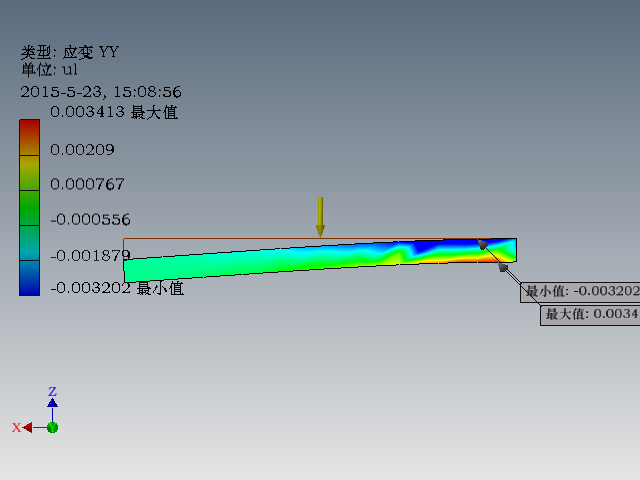The height and width of the screenshot is (480, 640).
Task: Click the legend value -0.001879
Action: [x=90, y=256]
